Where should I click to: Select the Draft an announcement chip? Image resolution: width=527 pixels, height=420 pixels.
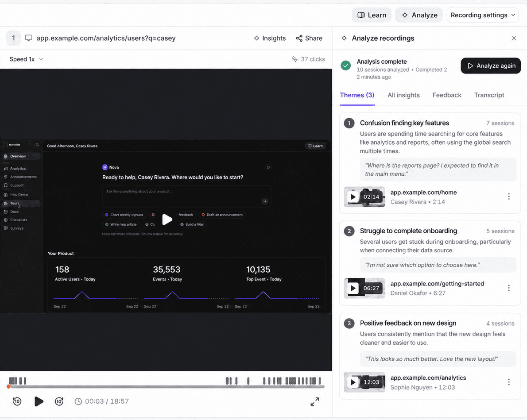point(222,215)
